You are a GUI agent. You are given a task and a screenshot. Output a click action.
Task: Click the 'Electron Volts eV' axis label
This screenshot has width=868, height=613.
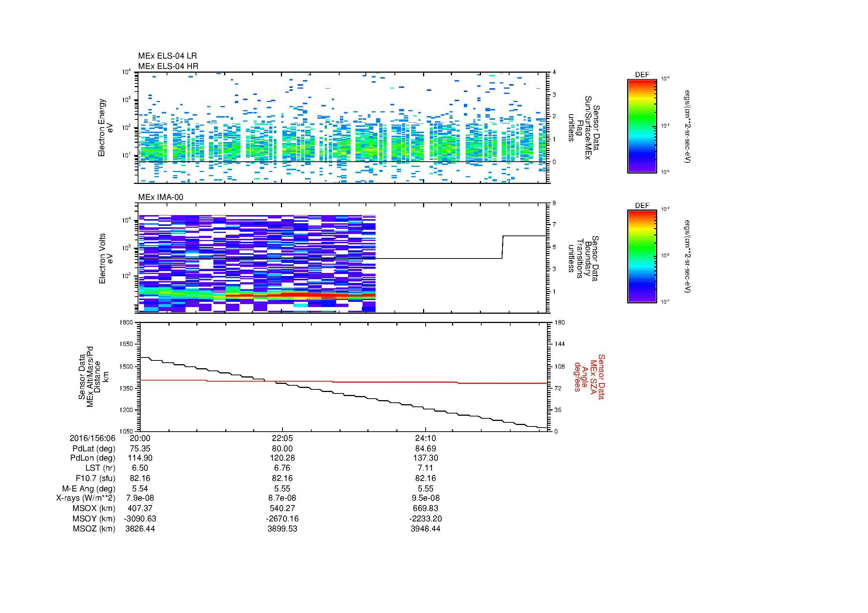click(105, 259)
